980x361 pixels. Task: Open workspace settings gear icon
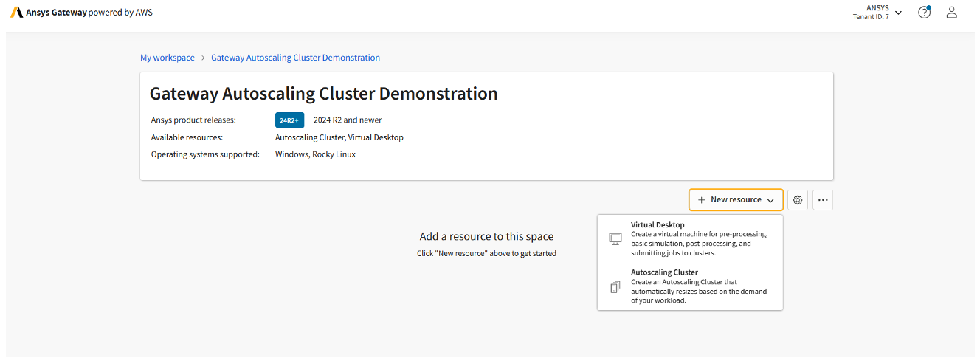(x=798, y=200)
